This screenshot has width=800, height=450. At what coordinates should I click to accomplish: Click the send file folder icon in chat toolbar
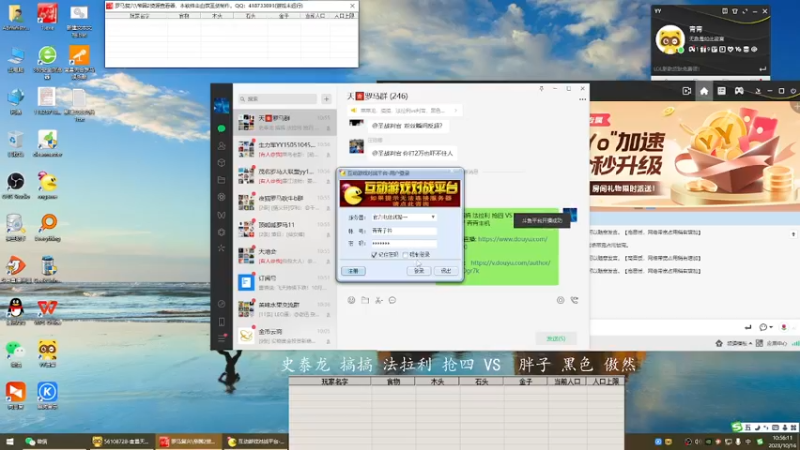click(x=365, y=301)
